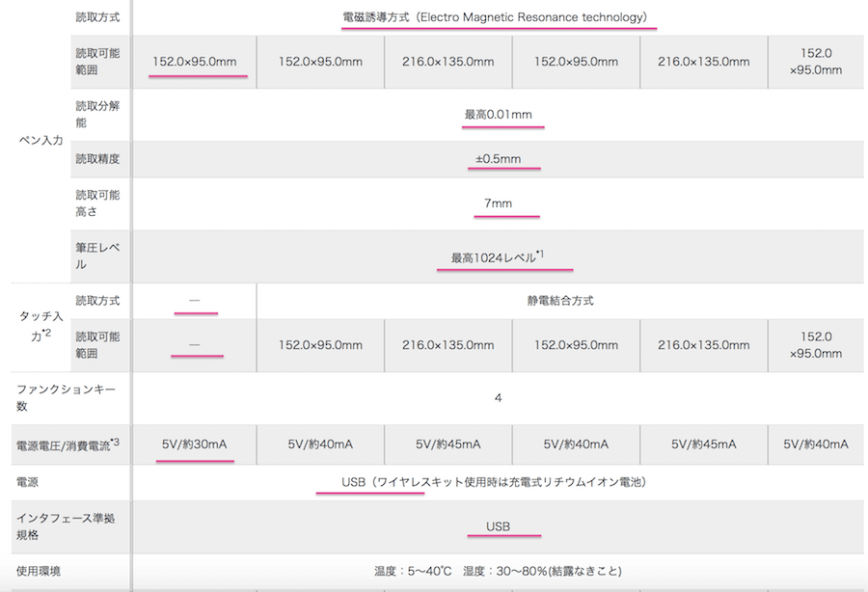Screen dimensions: 868x592
Task: Click the 読取方式 label under タッチ入力
Action: 97,301
